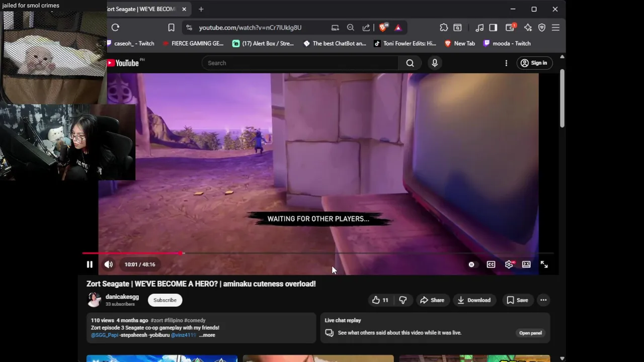Open Brave Shields lion icon
Viewport: 644px width, 362px height.
(x=383, y=28)
